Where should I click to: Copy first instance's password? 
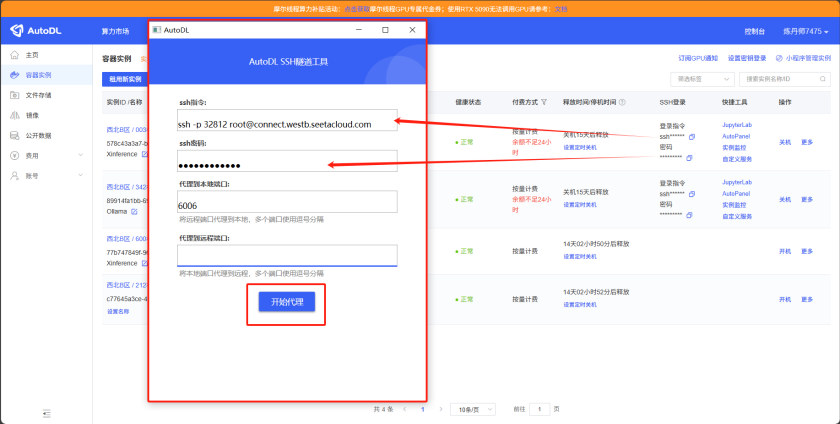pos(689,158)
